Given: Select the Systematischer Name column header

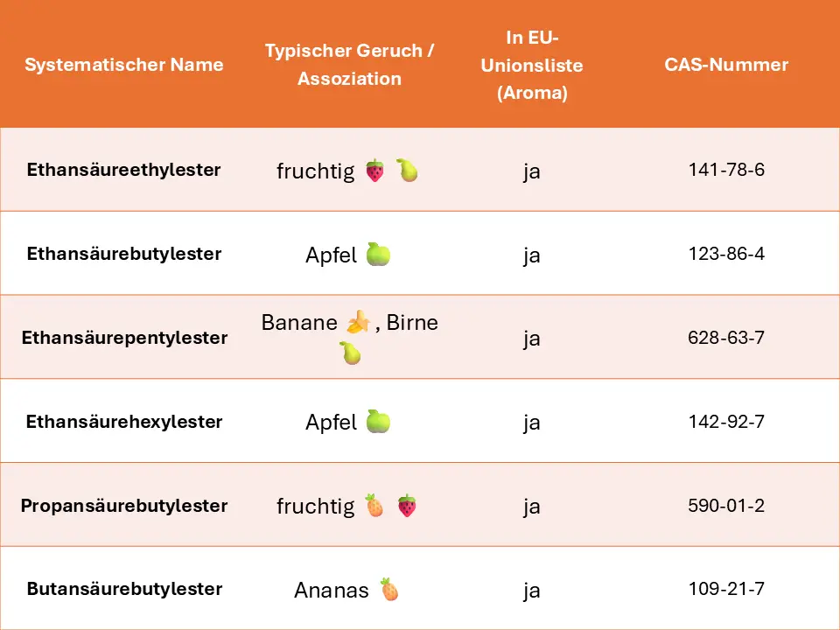Looking at the screenshot, I should 123,65.
